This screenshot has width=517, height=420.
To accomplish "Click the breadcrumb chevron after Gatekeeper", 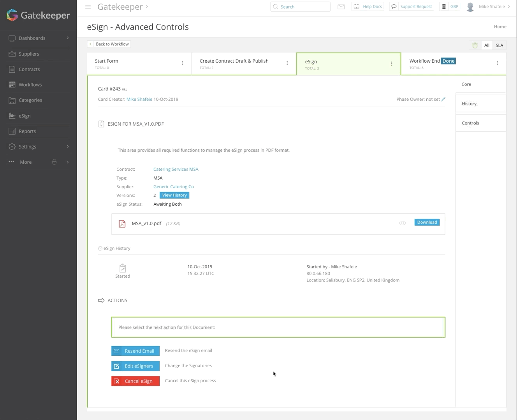I will pyautogui.click(x=147, y=7).
